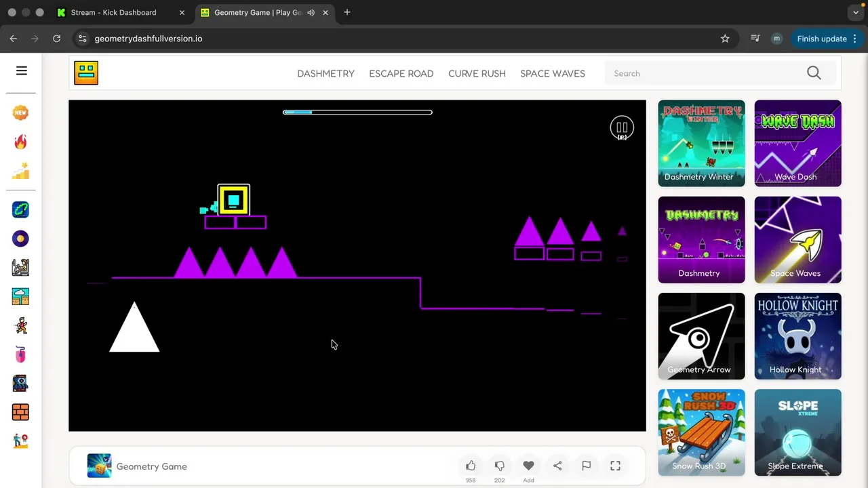This screenshot has width=868, height=488.
Task: Open the CURVE RUSH nav link
Action: (477, 73)
